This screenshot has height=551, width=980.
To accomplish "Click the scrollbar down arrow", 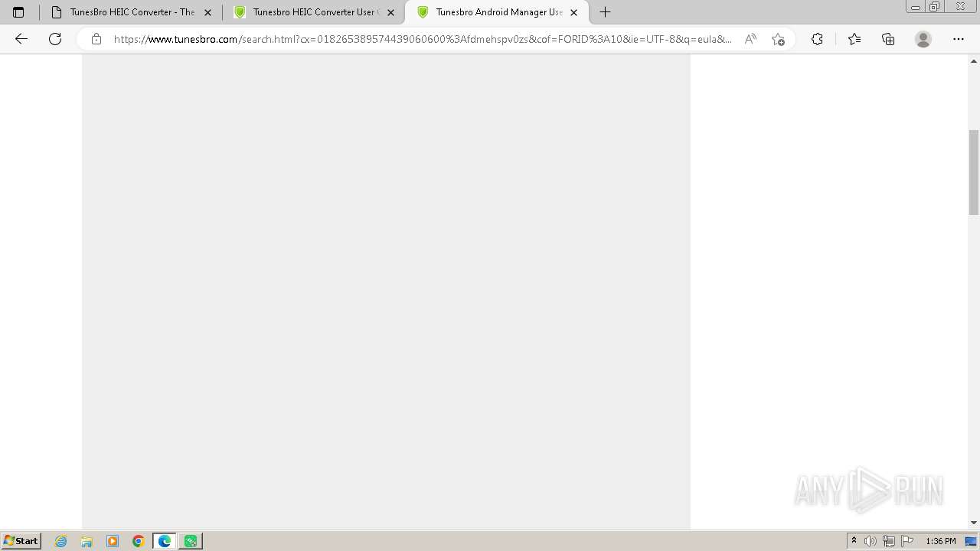I will coord(974,523).
